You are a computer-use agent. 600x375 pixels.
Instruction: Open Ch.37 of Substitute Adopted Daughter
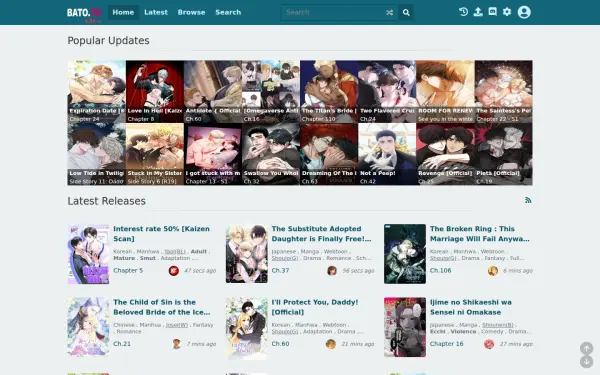280,270
